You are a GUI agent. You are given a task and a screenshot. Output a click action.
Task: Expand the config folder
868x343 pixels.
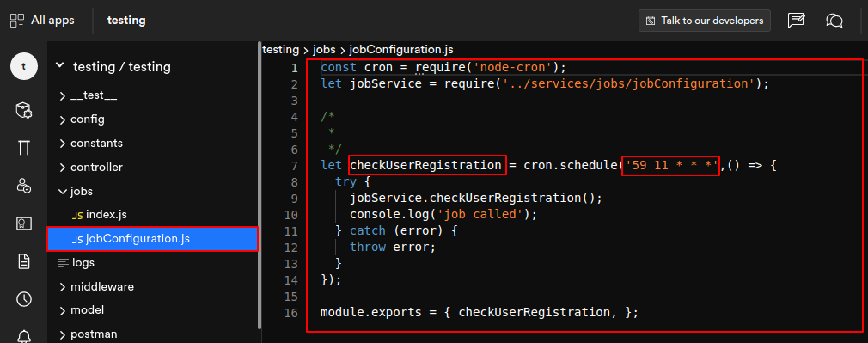coord(63,119)
